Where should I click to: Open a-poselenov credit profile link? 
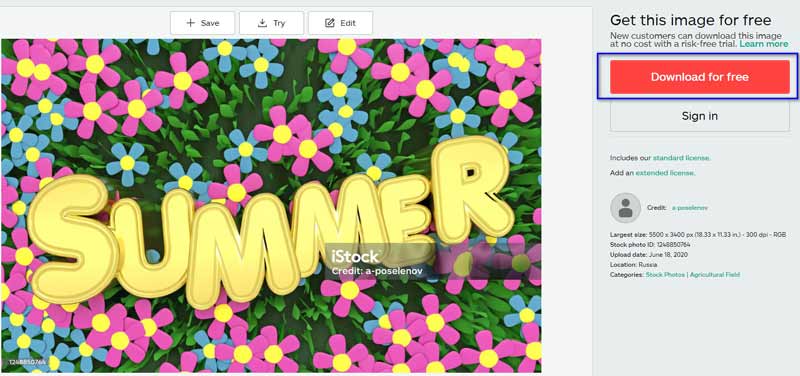pyautogui.click(x=690, y=208)
